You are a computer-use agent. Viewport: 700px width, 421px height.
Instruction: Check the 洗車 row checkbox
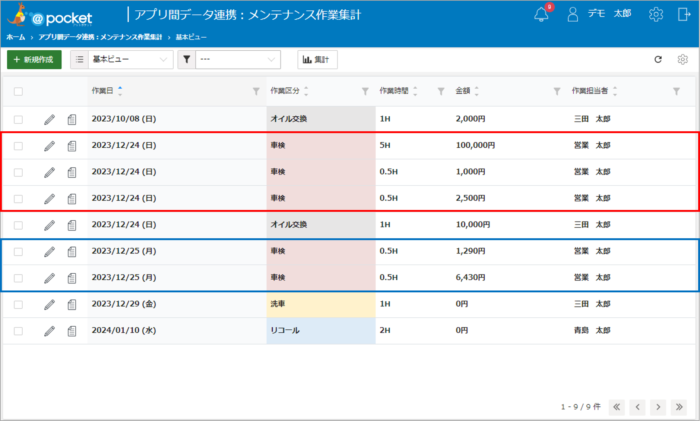coord(18,304)
